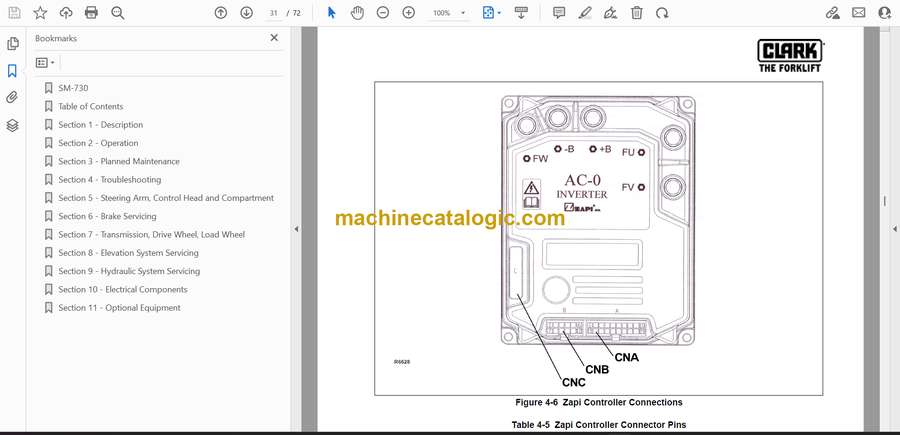Open the zoom level 100% dropdown
900x435 pixels.
(x=448, y=13)
